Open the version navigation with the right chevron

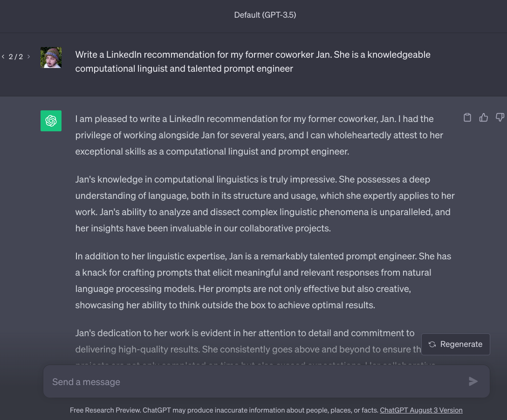point(28,56)
